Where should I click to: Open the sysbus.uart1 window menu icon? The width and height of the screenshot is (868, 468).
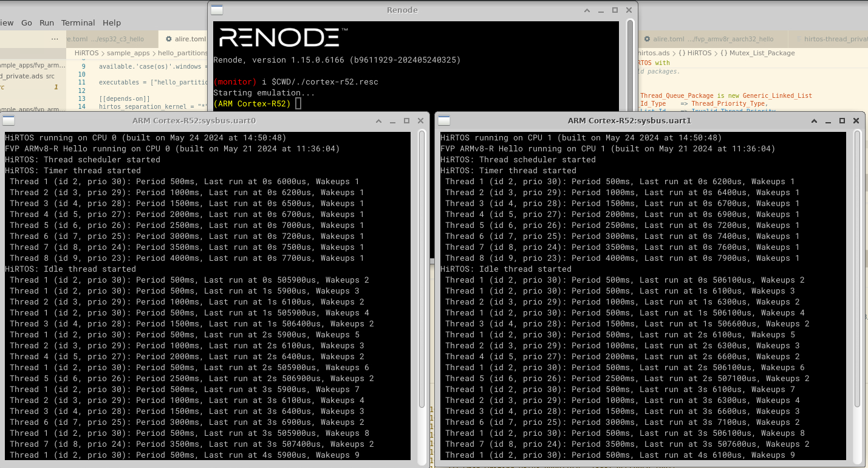coord(443,120)
